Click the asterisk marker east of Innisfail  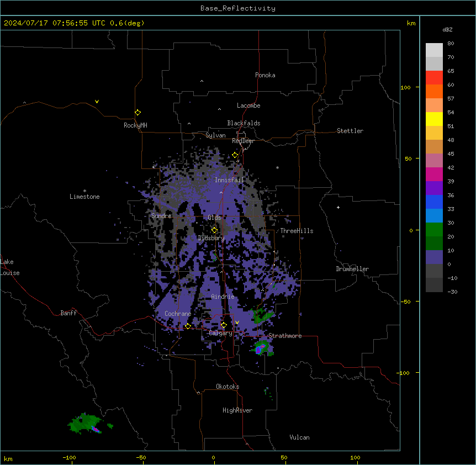coord(277,167)
